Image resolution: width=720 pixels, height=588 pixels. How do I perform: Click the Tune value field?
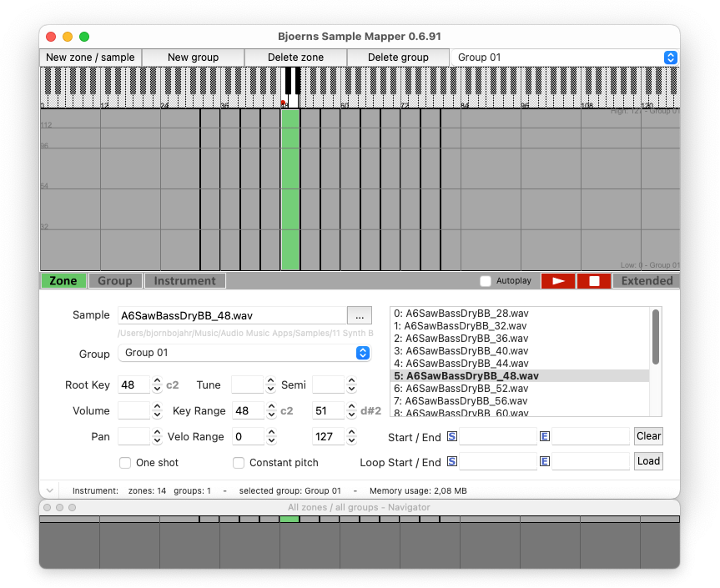tap(248, 385)
